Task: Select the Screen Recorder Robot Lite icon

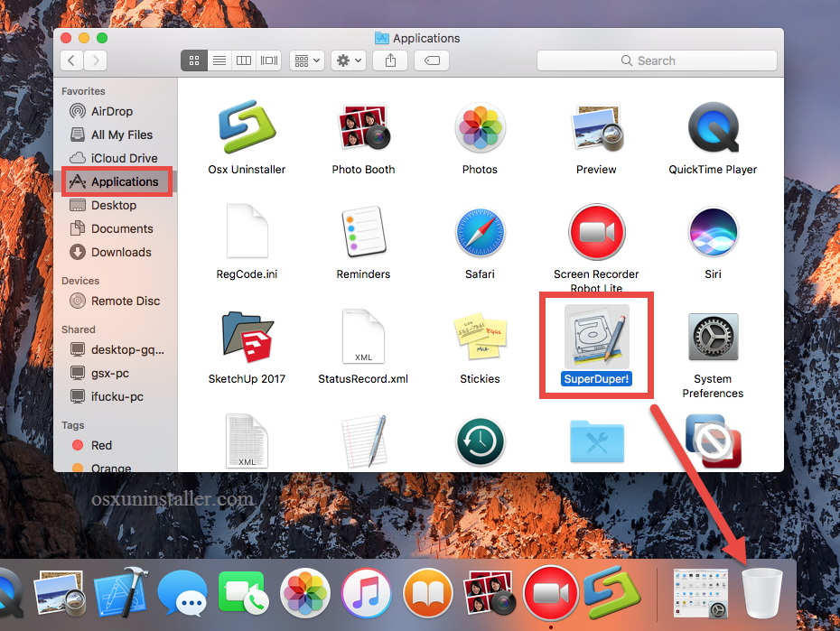Action: coord(596,232)
